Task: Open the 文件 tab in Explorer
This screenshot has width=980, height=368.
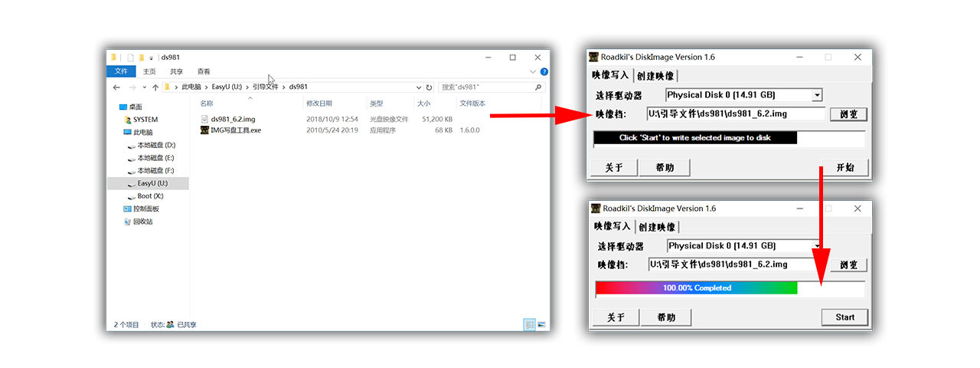Action: pos(121,71)
